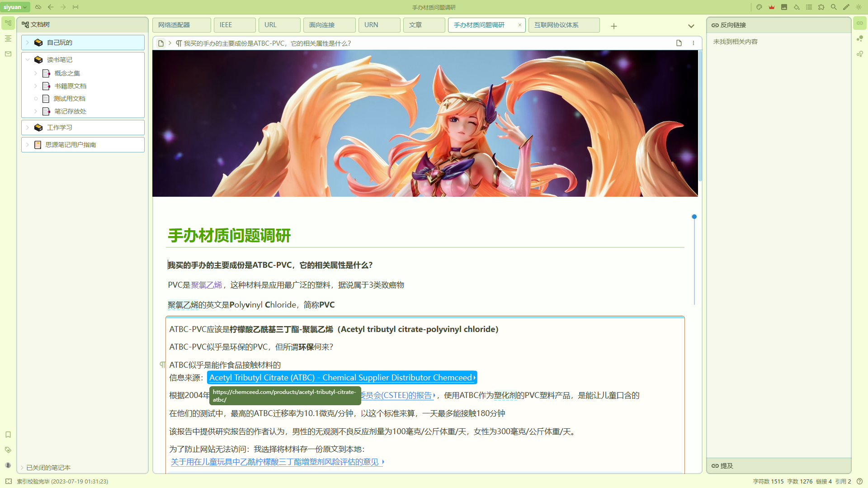Screen dimensions: 868x488
Task: Open the Acetyl Tributyl Citrate Chemceed link
Action: pyautogui.click(x=342, y=378)
